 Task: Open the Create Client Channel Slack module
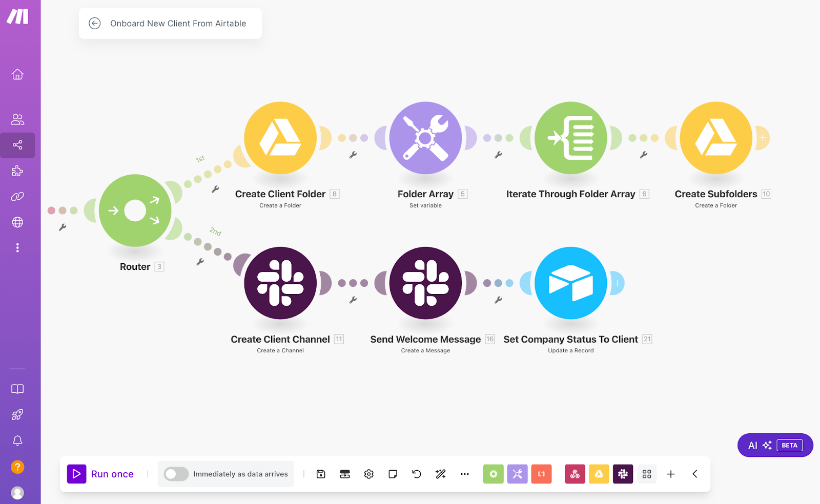[x=280, y=283]
